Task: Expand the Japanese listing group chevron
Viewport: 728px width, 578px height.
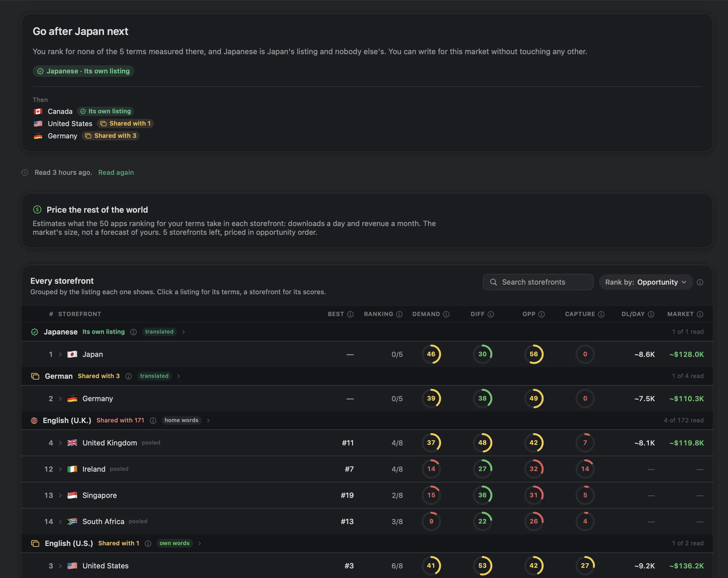Action: point(183,332)
